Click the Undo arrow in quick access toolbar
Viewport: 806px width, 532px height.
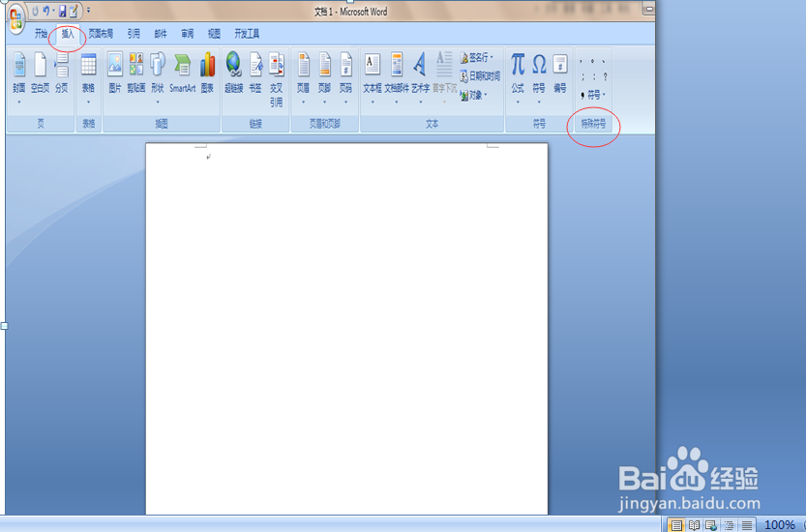pyautogui.click(x=46, y=11)
